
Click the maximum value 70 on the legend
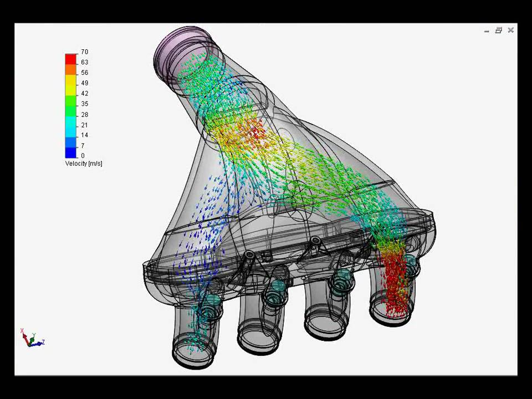coord(84,52)
